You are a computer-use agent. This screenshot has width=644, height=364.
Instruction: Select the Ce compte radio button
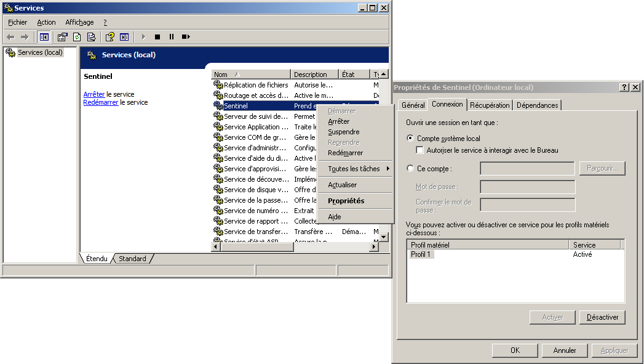point(410,168)
